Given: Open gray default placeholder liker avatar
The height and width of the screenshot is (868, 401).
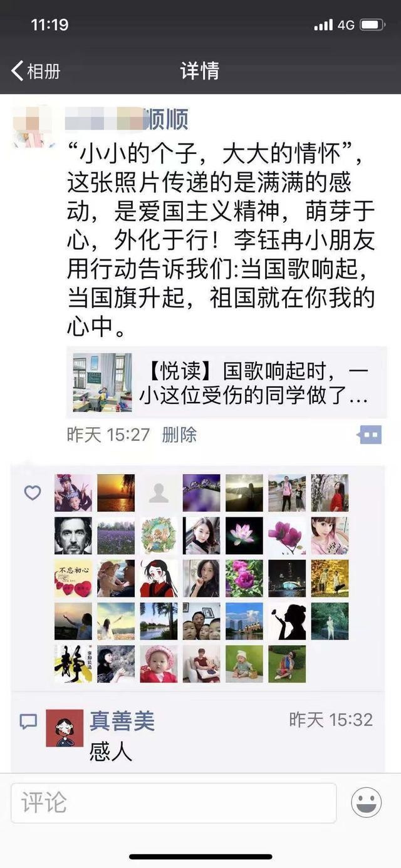Looking at the screenshot, I should [x=159, y=493].
